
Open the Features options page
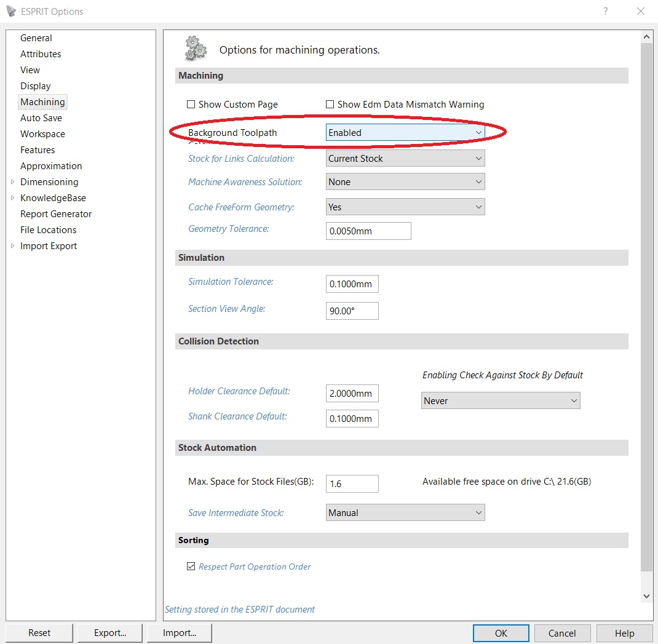[38, 150]
